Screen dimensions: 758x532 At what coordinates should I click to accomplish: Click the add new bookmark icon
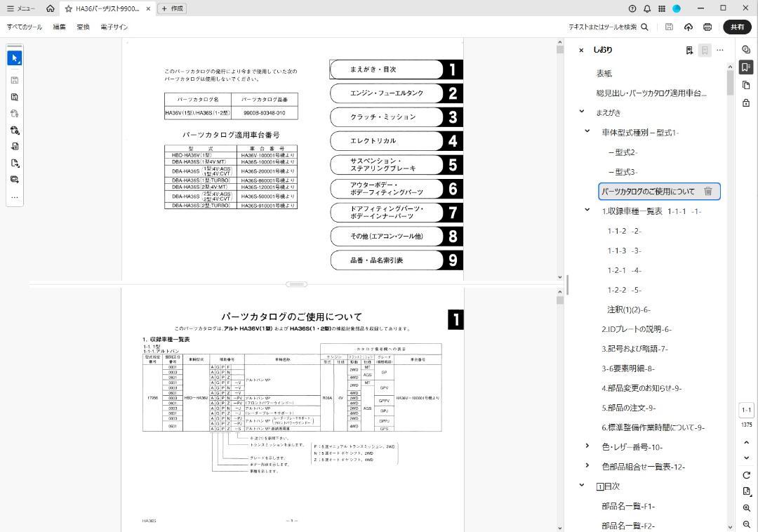[705, 51]
